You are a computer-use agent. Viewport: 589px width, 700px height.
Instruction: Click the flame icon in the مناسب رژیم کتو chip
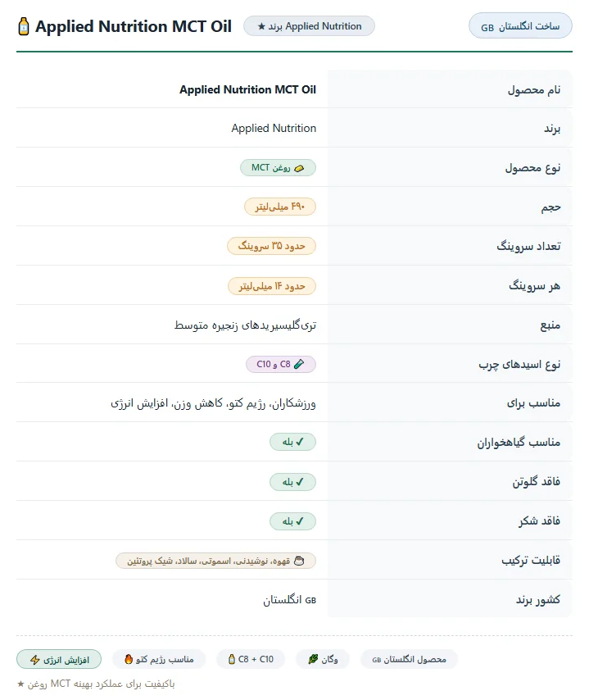click(x=129, y=659)
